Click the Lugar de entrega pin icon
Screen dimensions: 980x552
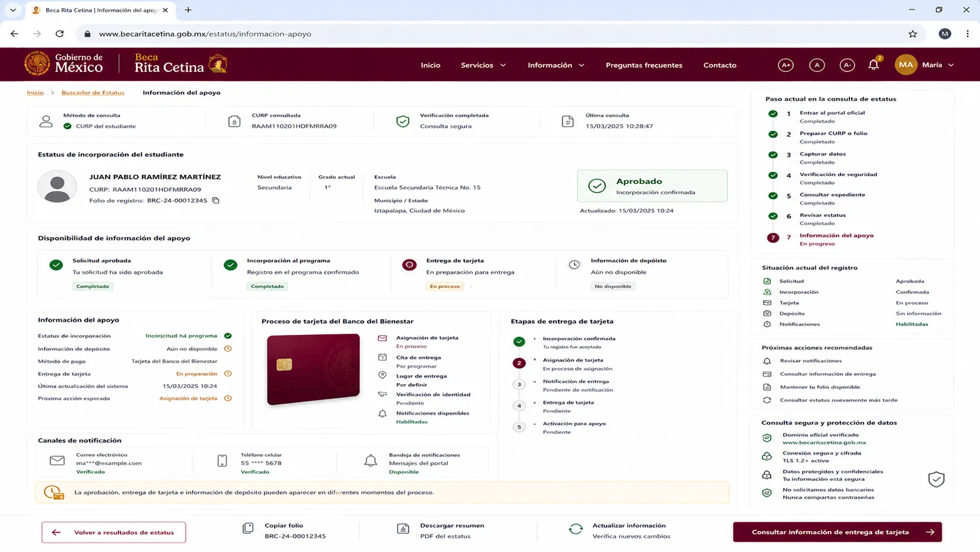point(382,375)
